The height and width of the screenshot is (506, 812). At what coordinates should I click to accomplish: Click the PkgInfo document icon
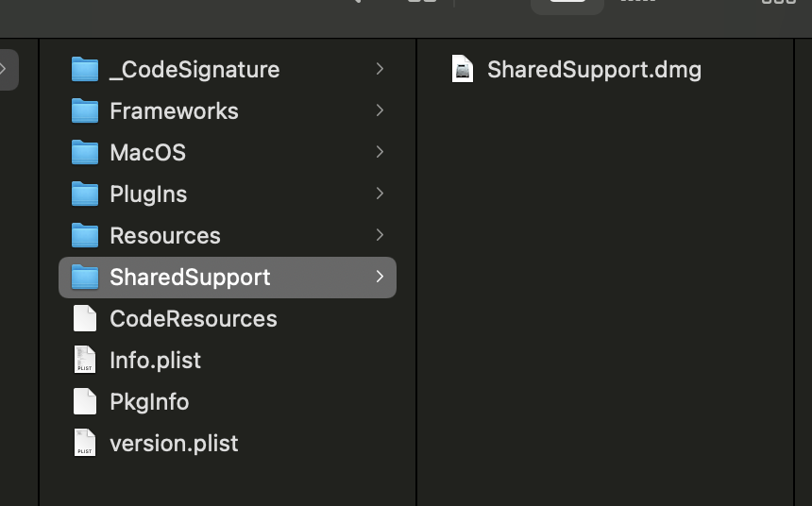click(85, 402)
